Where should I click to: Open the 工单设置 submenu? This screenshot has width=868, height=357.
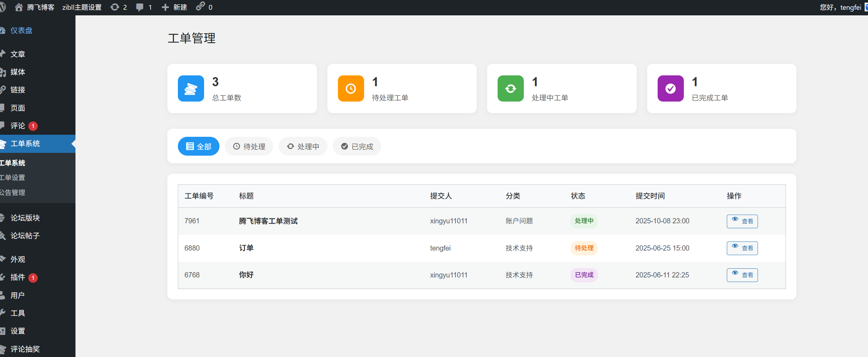13,178
